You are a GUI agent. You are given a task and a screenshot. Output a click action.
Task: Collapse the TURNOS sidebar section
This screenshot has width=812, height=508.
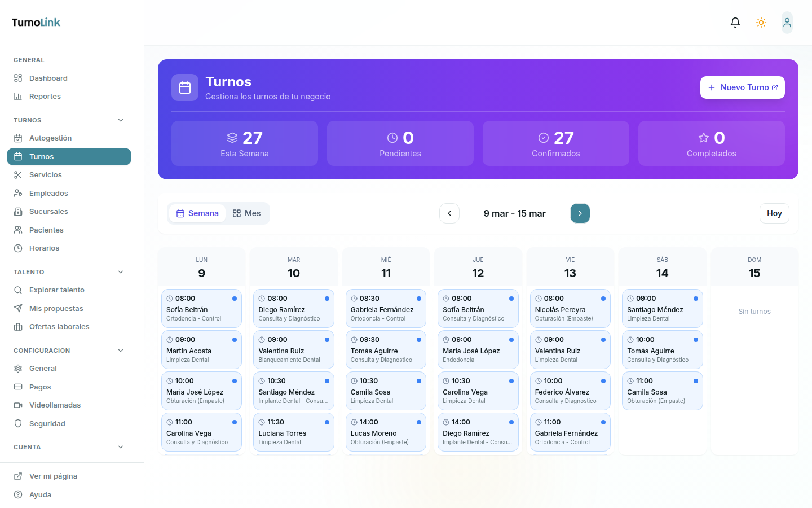120,120
